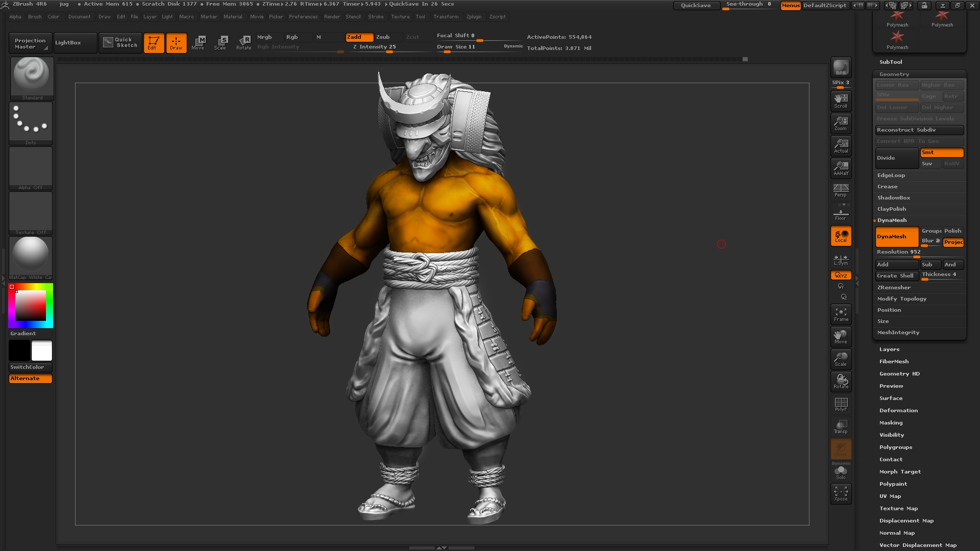Open the MatCap White material selector
980x551 pixels.
tap(31, 258)
